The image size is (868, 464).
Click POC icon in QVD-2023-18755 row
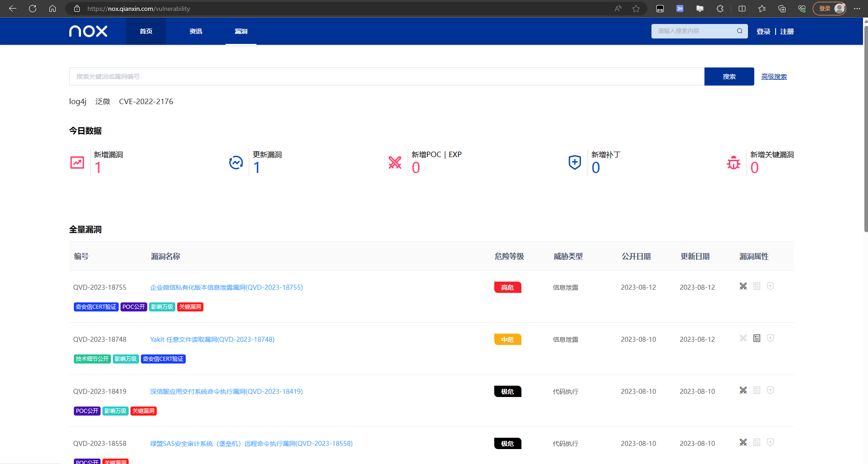coord(743,286)
